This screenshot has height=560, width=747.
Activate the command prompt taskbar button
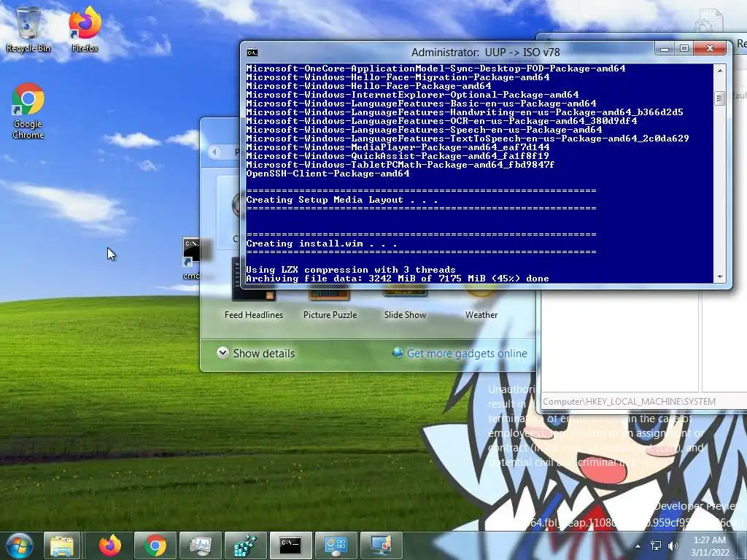290,545
